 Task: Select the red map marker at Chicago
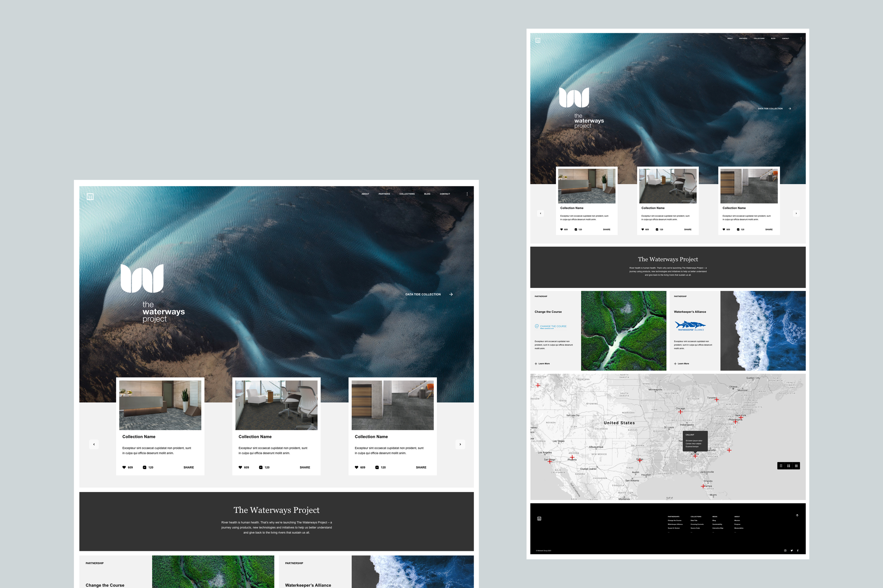(x=680, y=412)
